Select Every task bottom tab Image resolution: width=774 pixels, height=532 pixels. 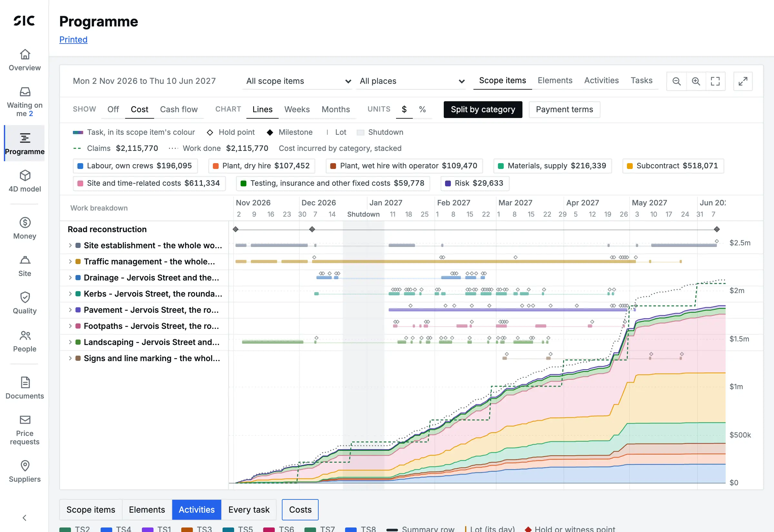[x=249, y=510]
